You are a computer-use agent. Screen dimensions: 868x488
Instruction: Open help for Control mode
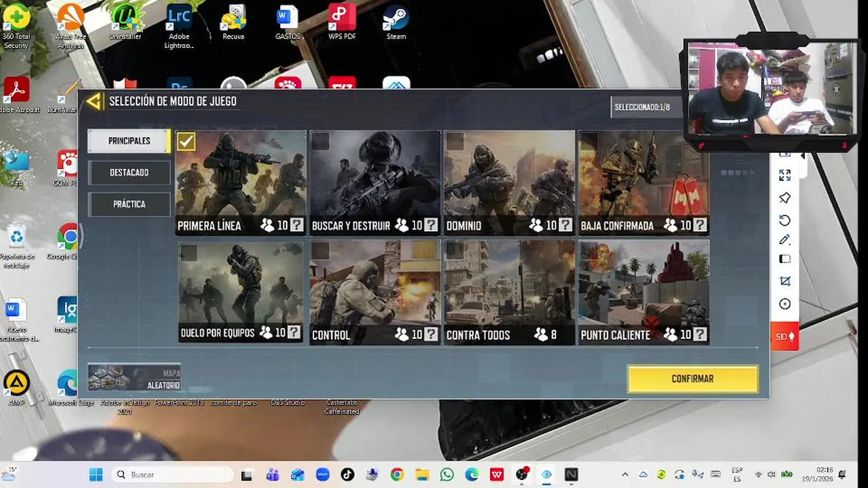[431, 334]
